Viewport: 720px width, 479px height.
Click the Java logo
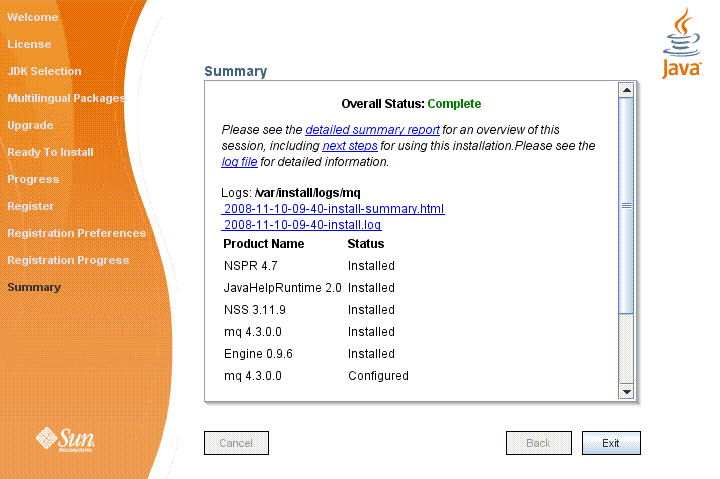point(681,43)
